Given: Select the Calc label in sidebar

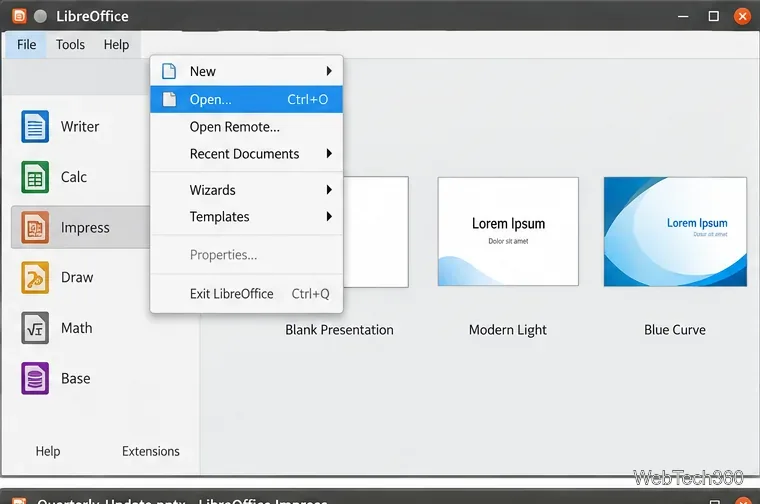Looking at the screenshot, I should 74,177.
